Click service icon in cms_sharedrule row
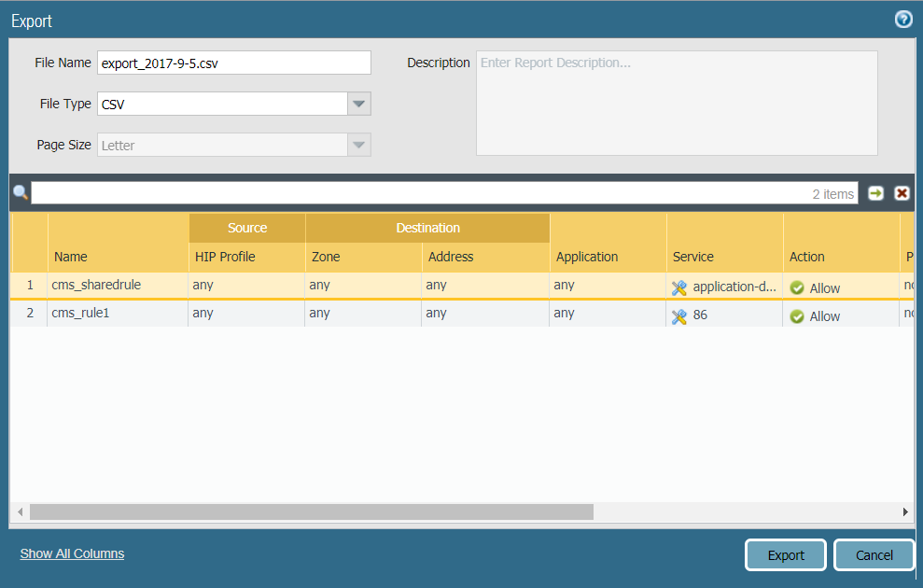 (x=679, y=287)
